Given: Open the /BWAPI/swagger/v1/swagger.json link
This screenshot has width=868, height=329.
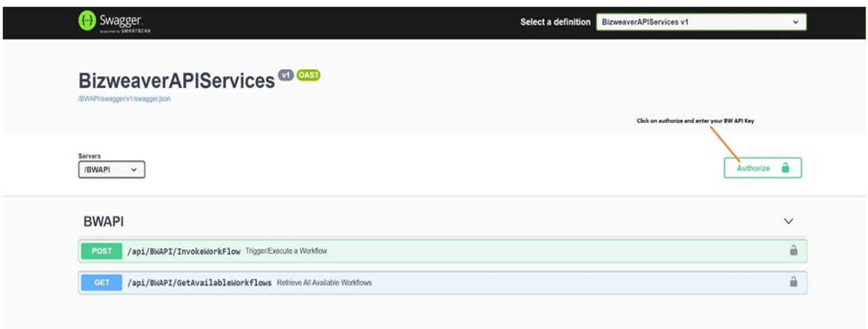Looking at the screenshot, I should [124, 100].
